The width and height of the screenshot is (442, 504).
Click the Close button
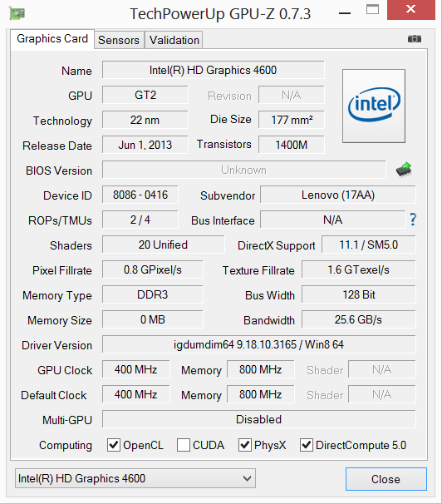tap(386, 479)
